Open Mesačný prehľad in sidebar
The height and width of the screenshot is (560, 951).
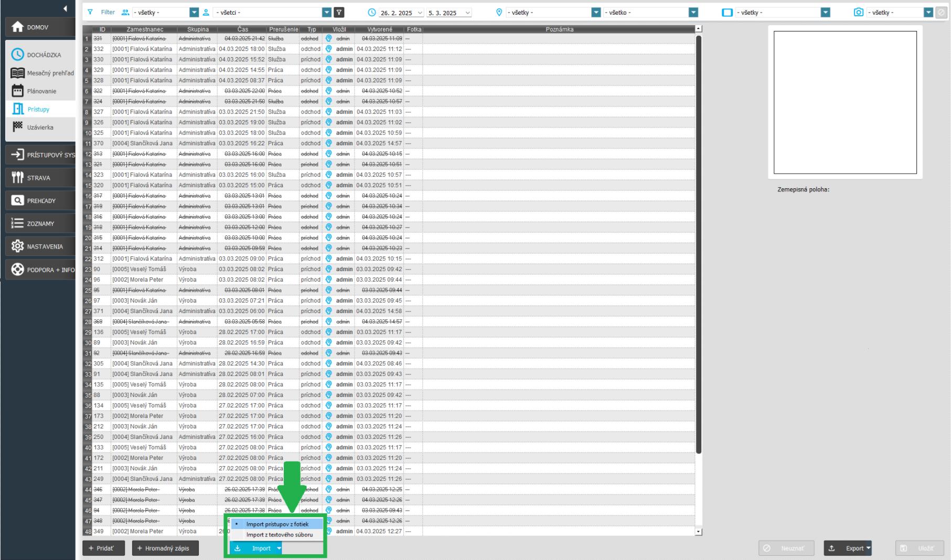tap(43, 73)
